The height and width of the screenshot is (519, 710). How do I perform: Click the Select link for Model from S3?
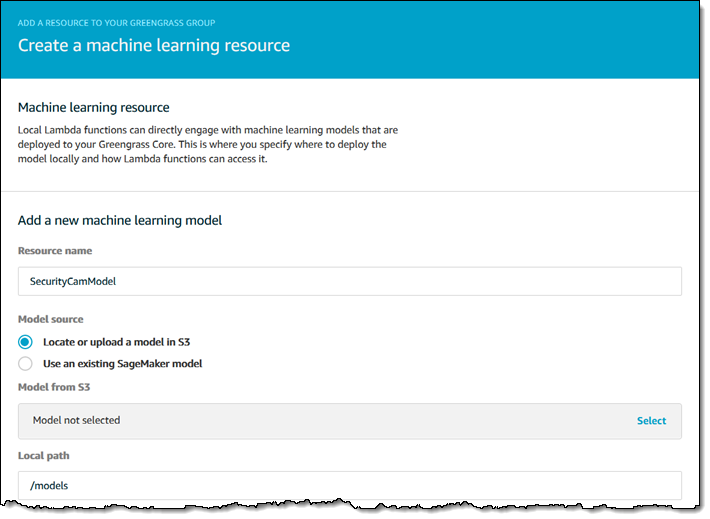click(x=651, y=421)
